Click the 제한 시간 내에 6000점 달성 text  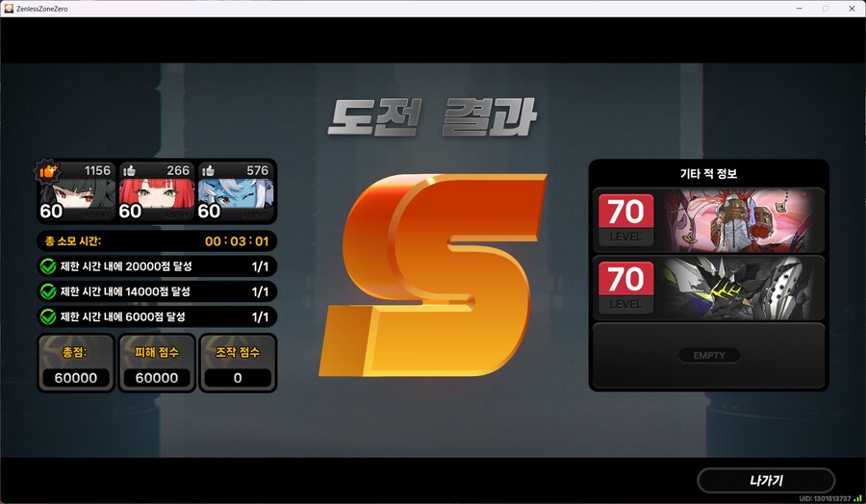122,316
